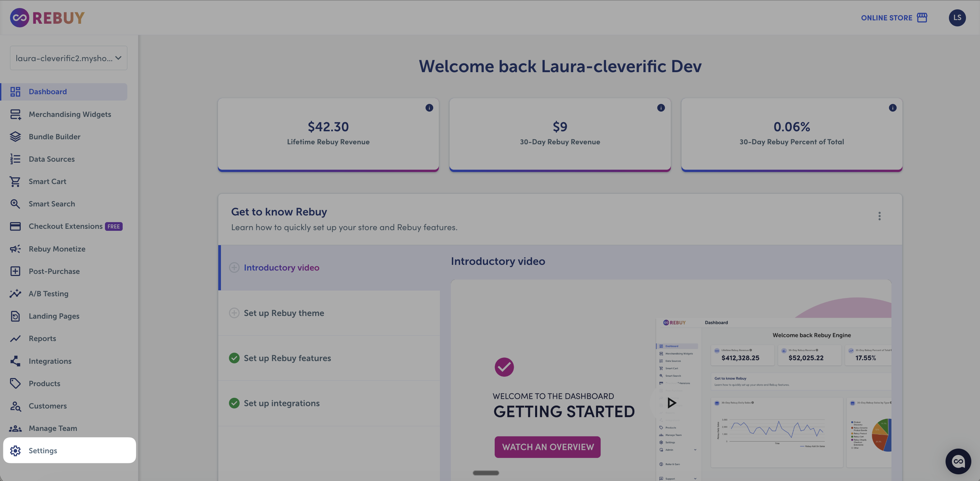
Task: Click the Rebuy logo icon
Action: pyautogui.click(x=19, y=17)
